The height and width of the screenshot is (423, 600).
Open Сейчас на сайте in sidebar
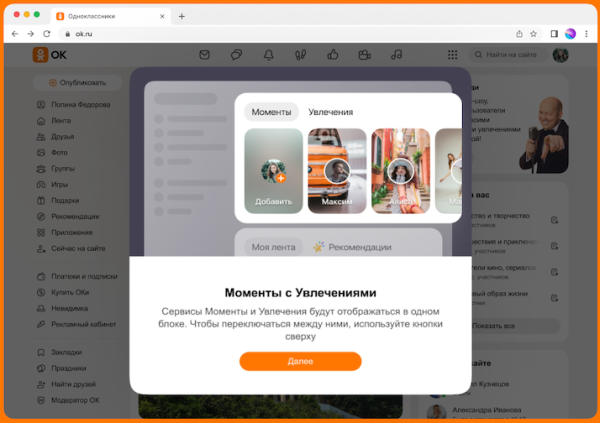[71, 248]
